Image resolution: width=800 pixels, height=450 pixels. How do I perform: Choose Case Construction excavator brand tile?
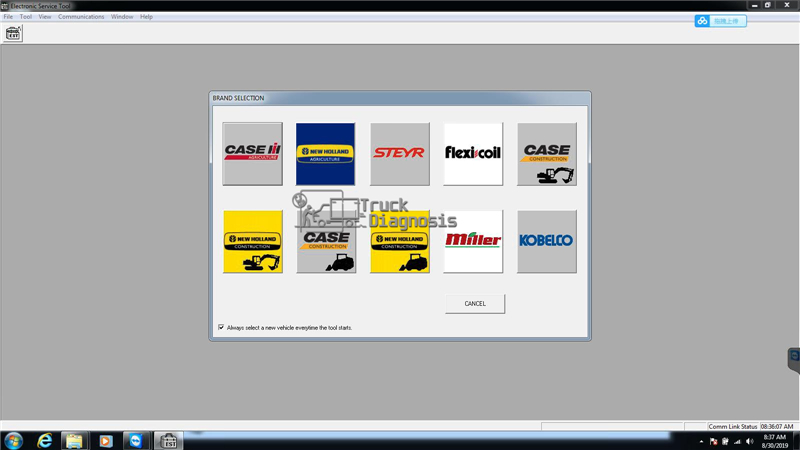coord(547,154)
